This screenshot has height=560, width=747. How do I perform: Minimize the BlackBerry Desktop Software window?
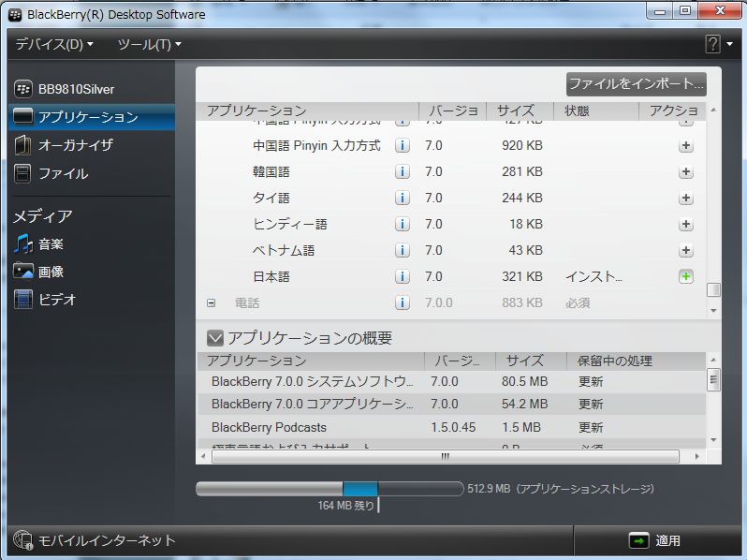tap(660, 11)
